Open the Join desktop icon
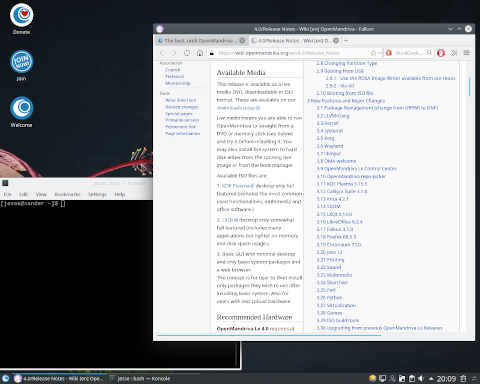The height and width of the screenshot is (384, 480). (21, 65)
